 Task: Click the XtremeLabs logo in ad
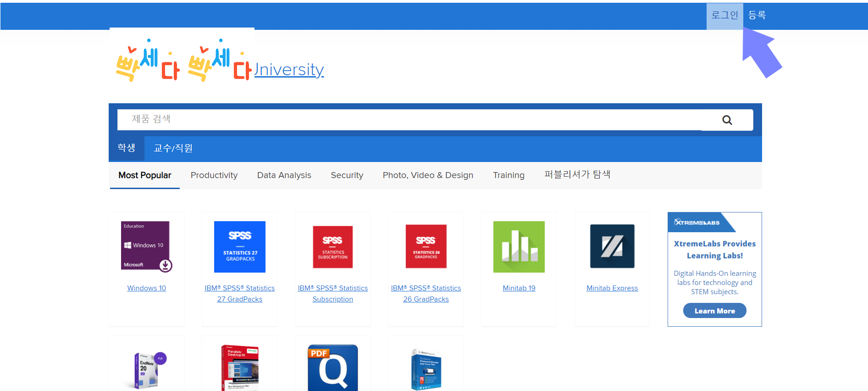(x=697, y=223)
